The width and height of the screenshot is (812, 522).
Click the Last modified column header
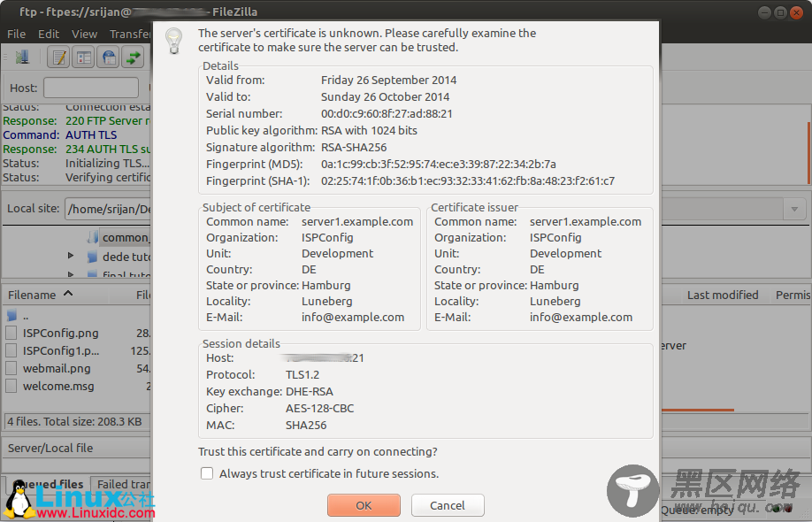point(723,295)
